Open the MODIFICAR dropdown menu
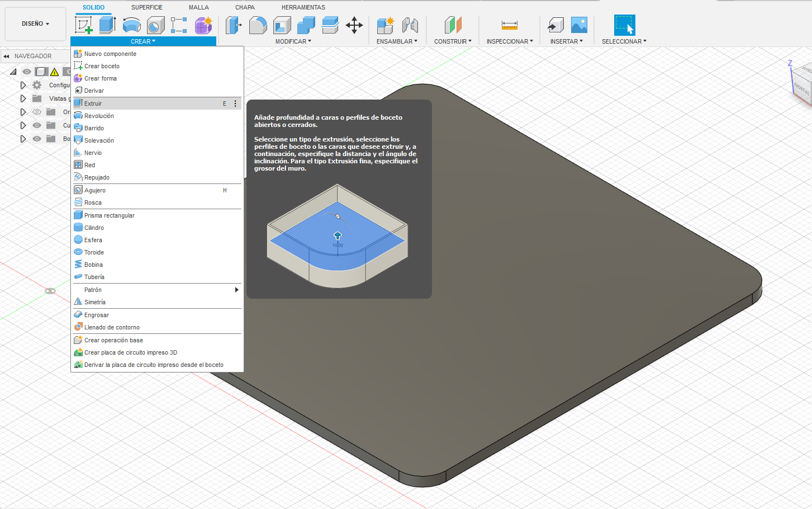The width and height of the screenshot is (812, 509). (293, 41)
